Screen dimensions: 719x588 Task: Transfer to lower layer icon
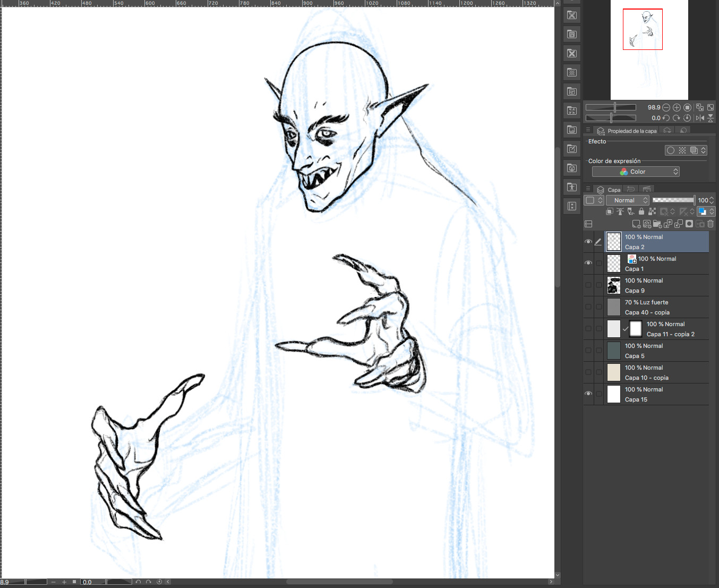pyautogui.click(x=668, y=224)
